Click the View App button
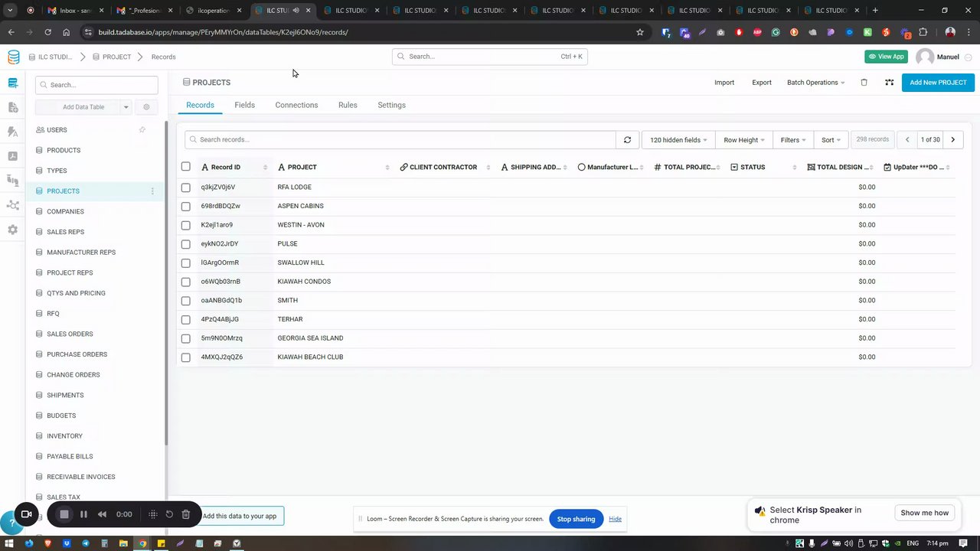This screenshot has width=980, height=551. (x=886, y=57)
